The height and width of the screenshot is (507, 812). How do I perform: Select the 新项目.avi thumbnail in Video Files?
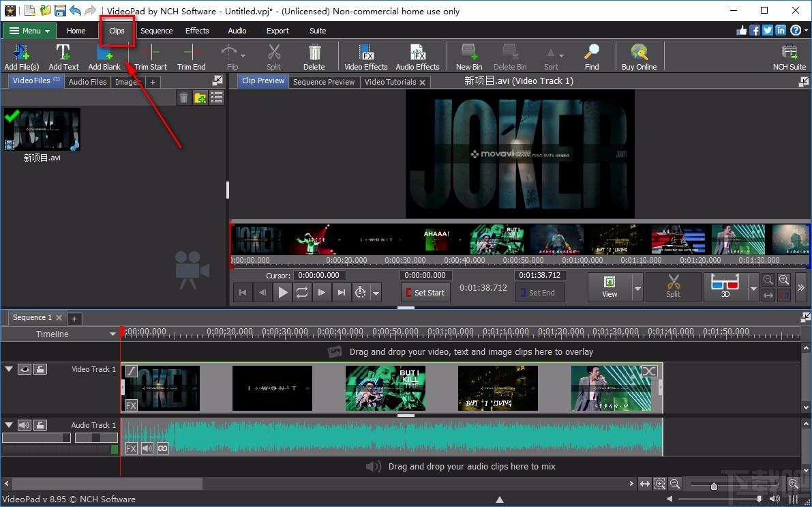click(x=42, y=129)
